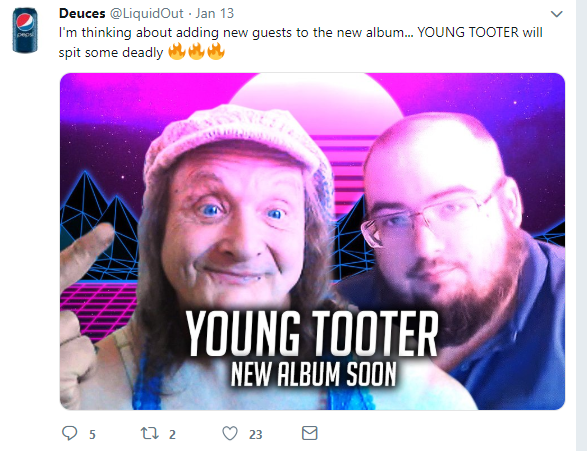Open the attached vaporwave image in full view

pos(312,241)
